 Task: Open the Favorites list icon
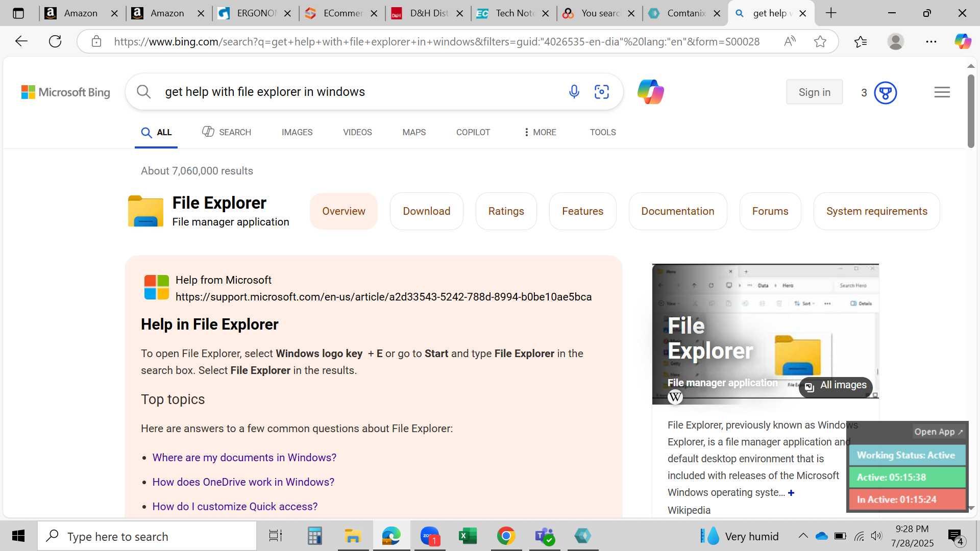(861, 41)
